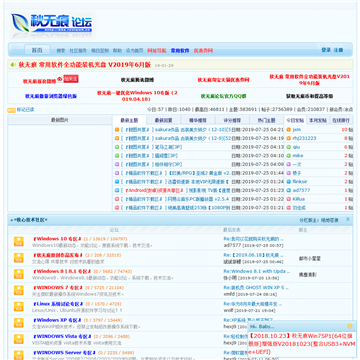The height and width of the screenshot is (360, 360).
Task: Open the forum logo in the header
Action: pyautogui.click(x=52, y=25)
